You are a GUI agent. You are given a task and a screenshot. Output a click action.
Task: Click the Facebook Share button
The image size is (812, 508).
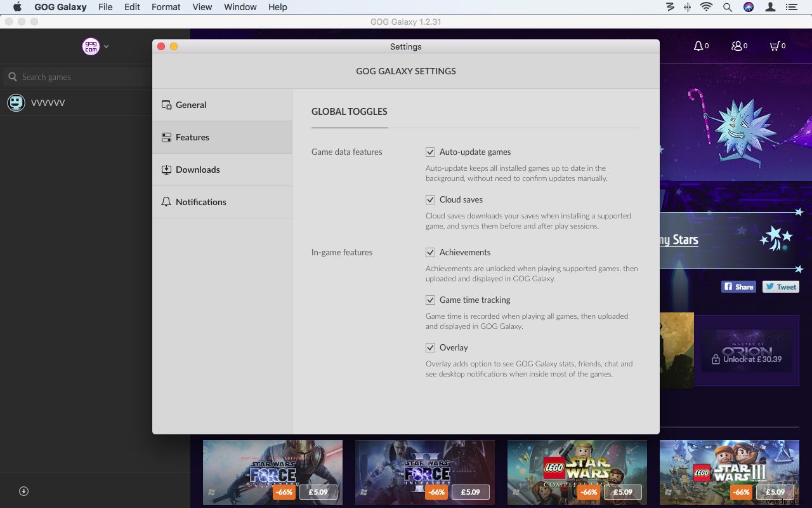(x=738, y=286)
